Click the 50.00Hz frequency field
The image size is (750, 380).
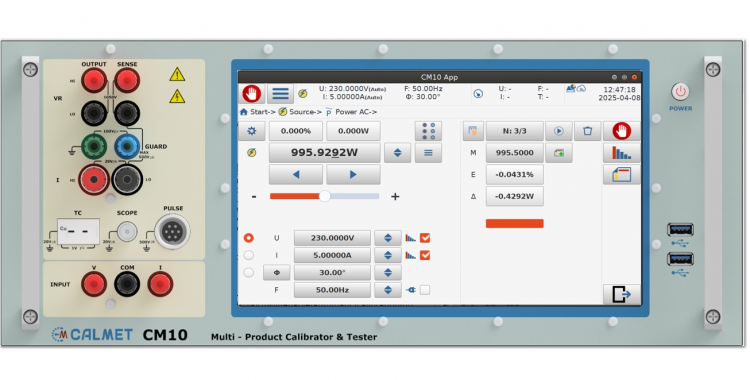click(332, 290)
